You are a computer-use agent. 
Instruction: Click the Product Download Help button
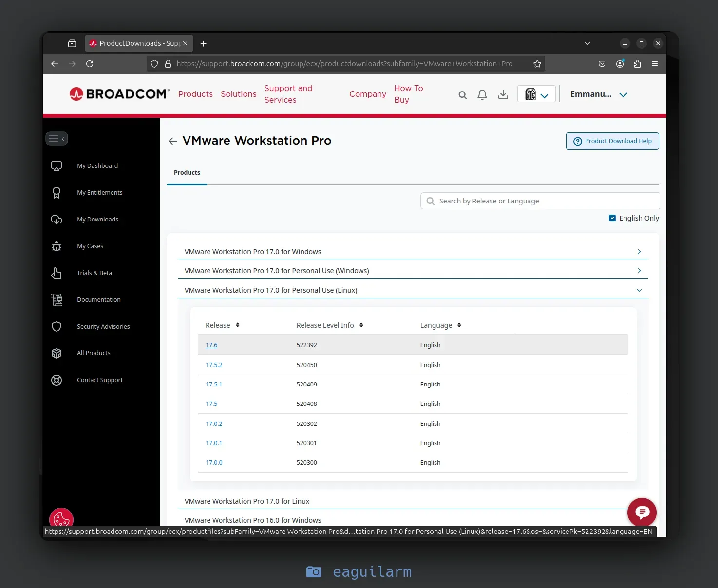coord(612,141)
